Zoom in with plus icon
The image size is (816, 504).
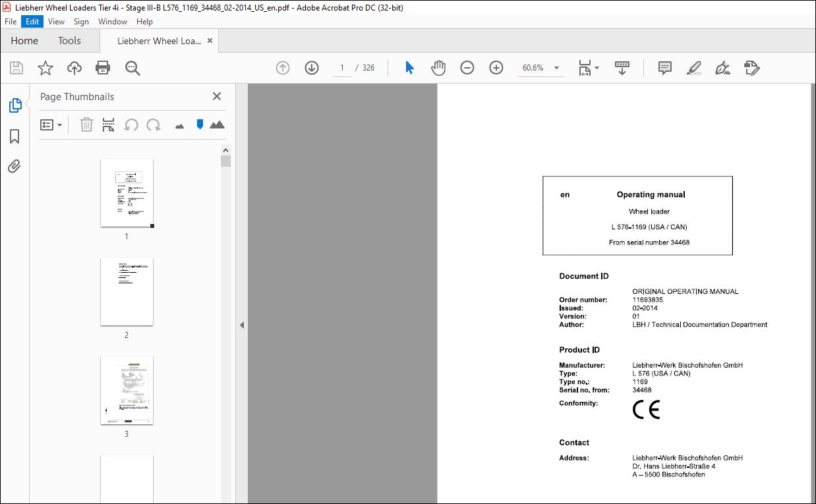click(x=496, y=68)
